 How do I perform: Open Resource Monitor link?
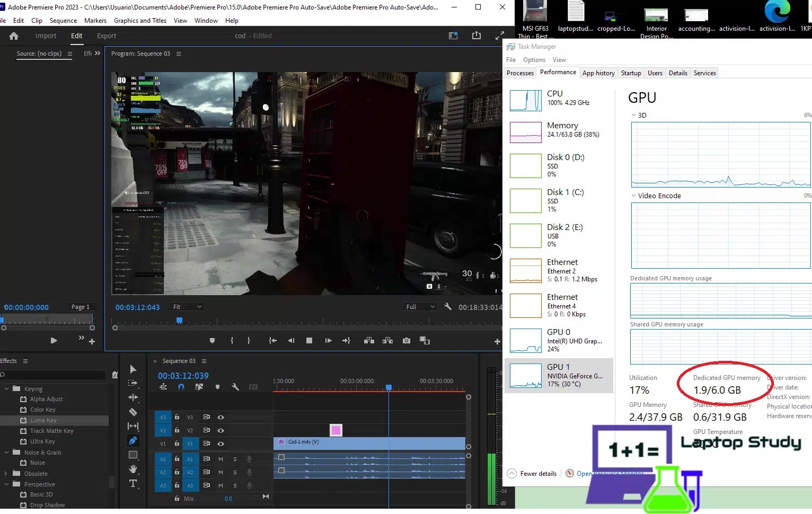point(610,473)
